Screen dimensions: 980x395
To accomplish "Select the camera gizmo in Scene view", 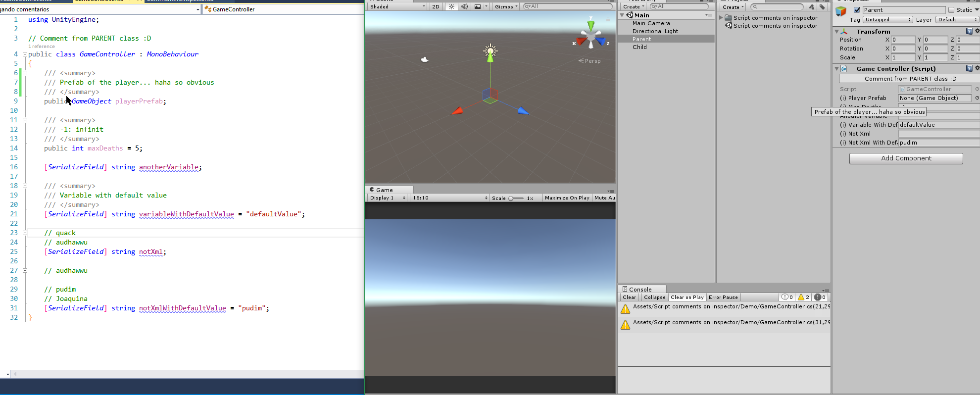I will 425,59.
